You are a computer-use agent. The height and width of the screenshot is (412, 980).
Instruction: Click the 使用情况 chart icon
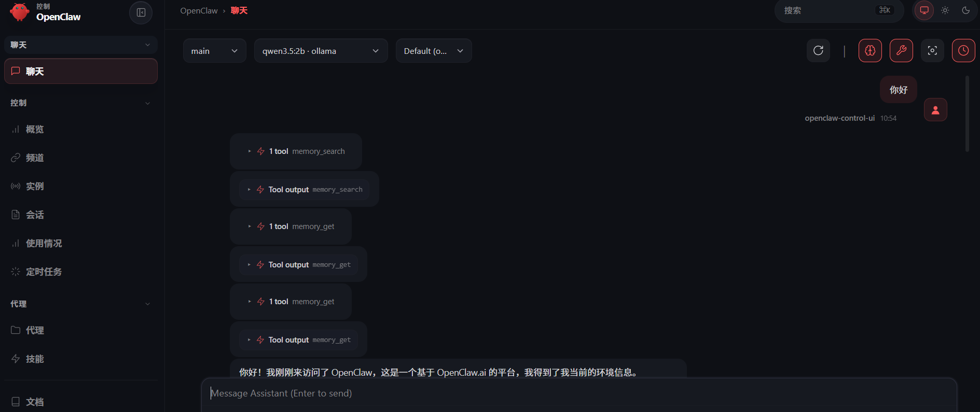16,243
